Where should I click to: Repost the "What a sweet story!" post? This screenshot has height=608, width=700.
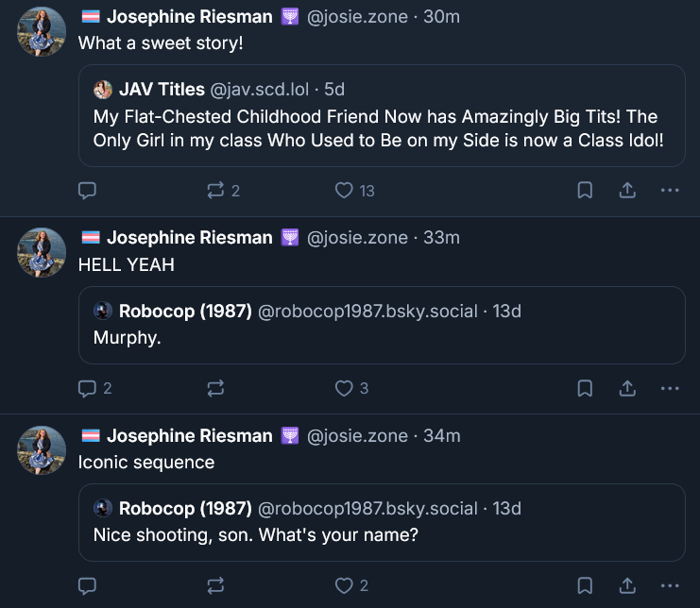215,191
